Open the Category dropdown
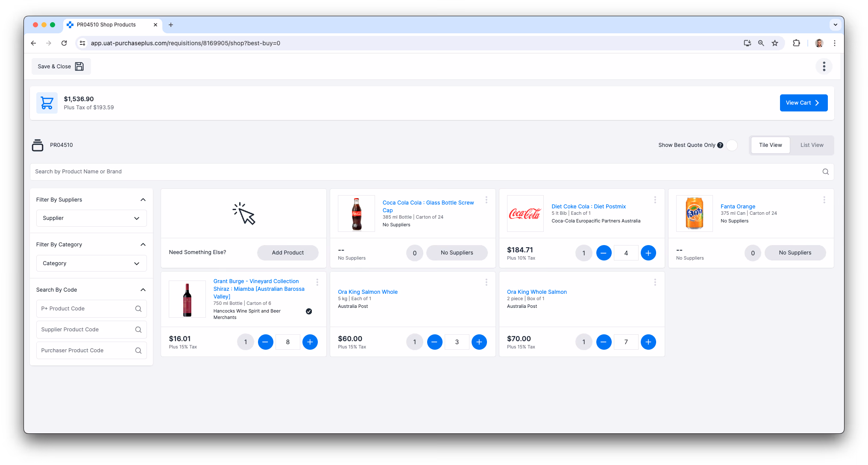868x465 pixels. pos(91,263)
